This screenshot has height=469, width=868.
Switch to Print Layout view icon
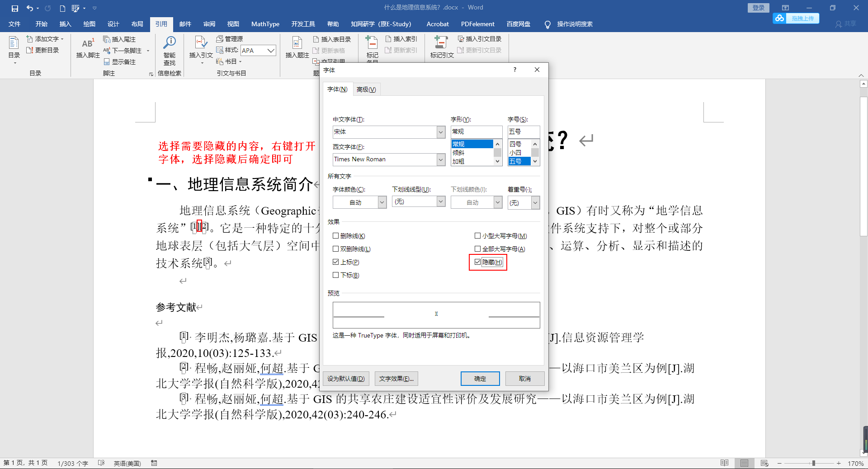click(x=744, y=463)
